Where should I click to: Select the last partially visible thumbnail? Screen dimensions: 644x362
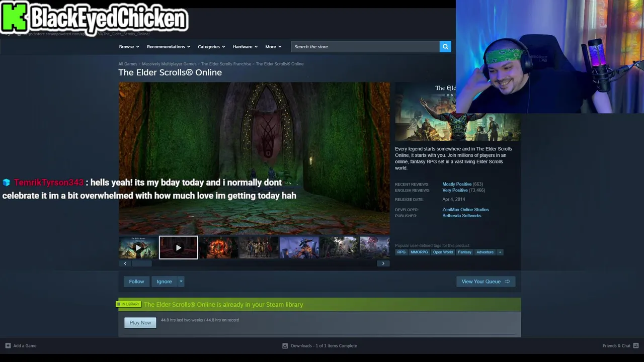(375, 247)
